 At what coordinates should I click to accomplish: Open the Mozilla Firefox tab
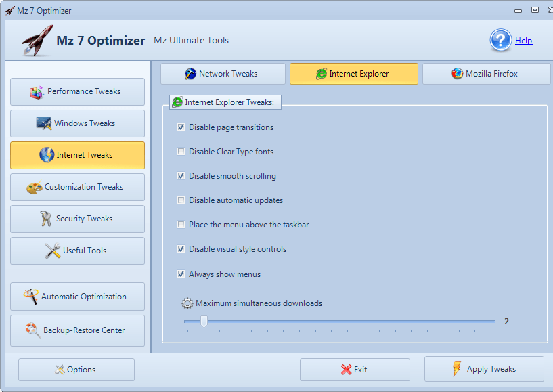coord(487,74)
